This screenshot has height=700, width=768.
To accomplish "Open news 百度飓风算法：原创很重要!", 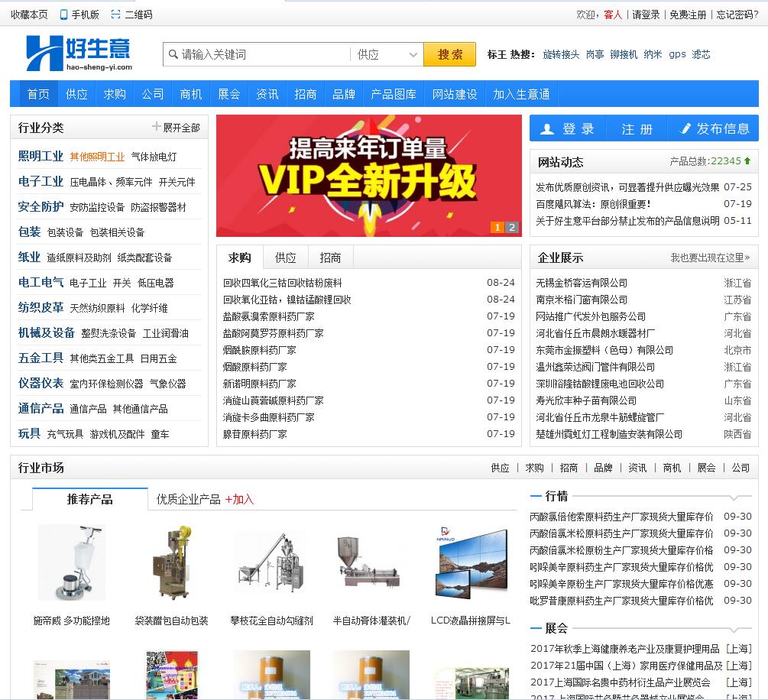I will tap(593, 204).
